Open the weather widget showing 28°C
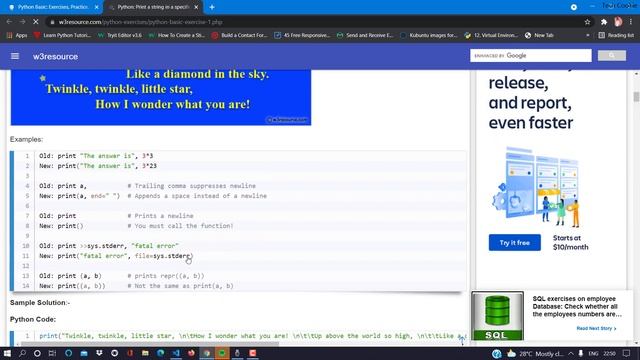Viewport: 640px width, 360px height. point(536,353)
